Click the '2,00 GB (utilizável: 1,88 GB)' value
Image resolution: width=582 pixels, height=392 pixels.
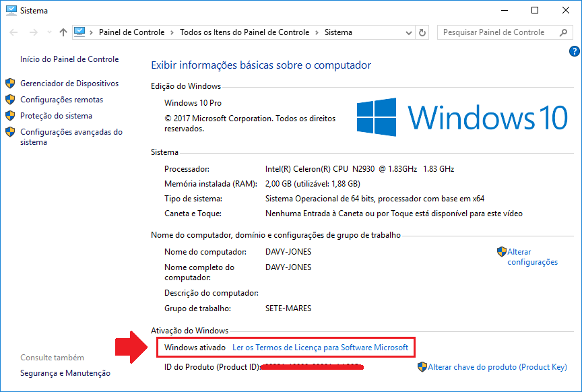313,184
